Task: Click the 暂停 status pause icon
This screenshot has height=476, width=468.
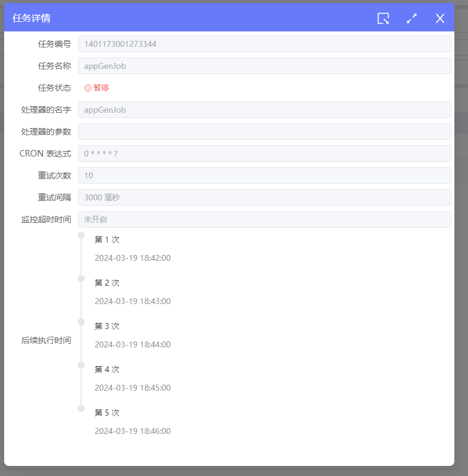Action: pos(88,88)
